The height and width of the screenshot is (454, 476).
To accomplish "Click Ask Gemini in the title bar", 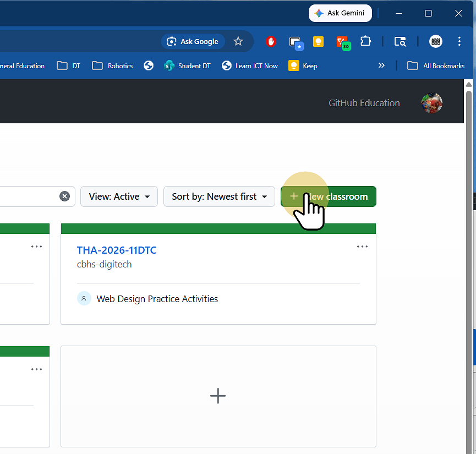I will pos(340,13).
